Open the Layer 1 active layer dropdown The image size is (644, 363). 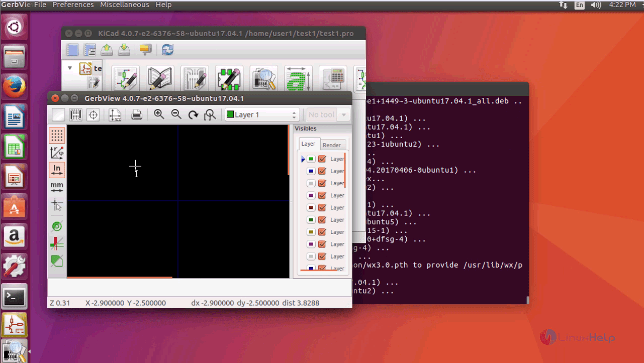click(262, 114)
